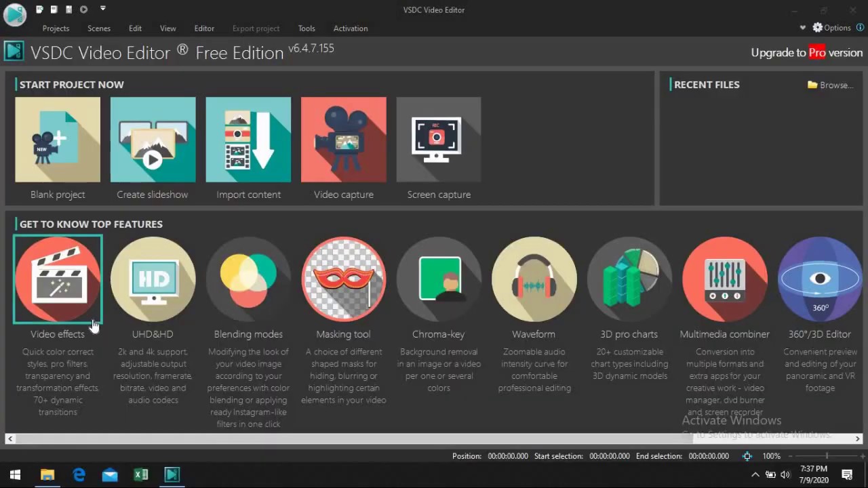Click the zoom-out minus at slider start
The width and height of the screenshot is (868, 488).
[x=791, y=456]
